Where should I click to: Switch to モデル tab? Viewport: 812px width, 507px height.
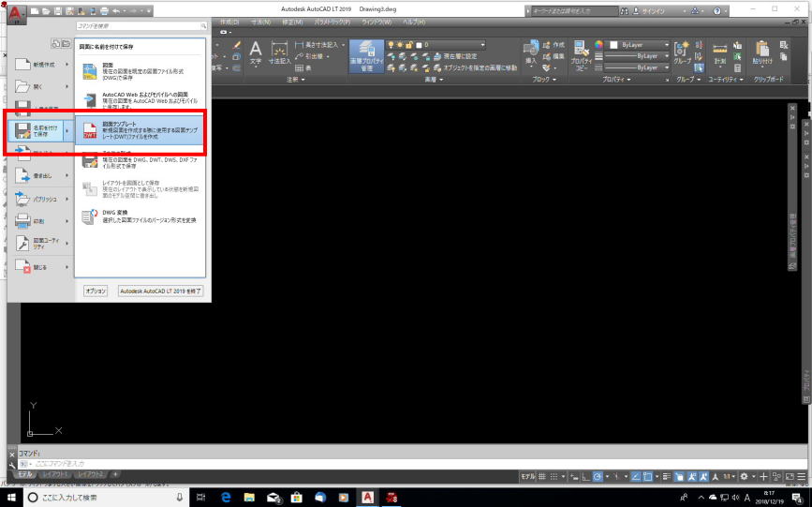(x=25, y=474)
